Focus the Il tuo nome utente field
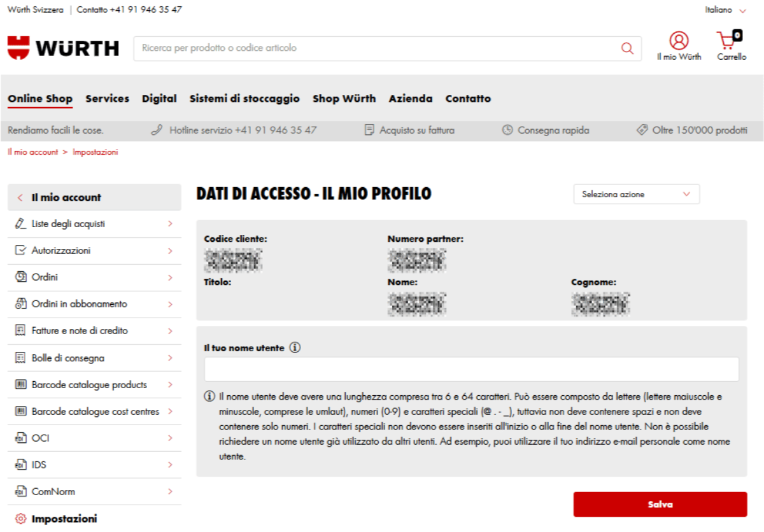 [471, 369]
